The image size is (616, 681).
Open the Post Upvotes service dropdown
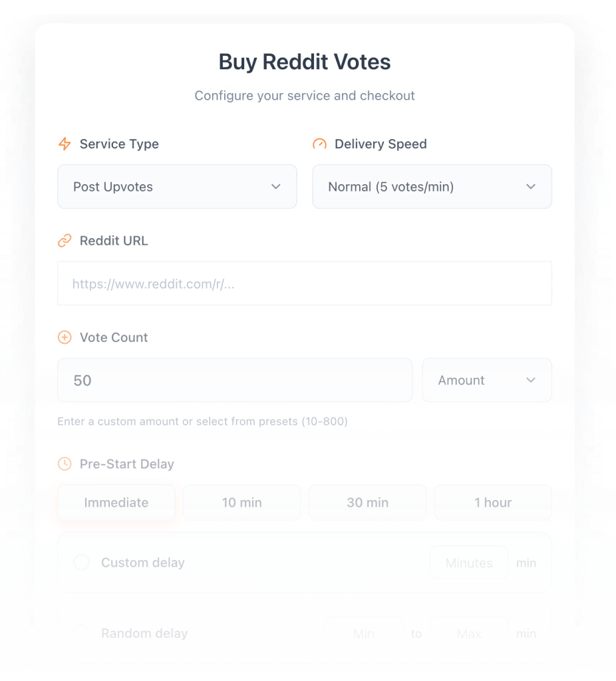pos(177,187)
